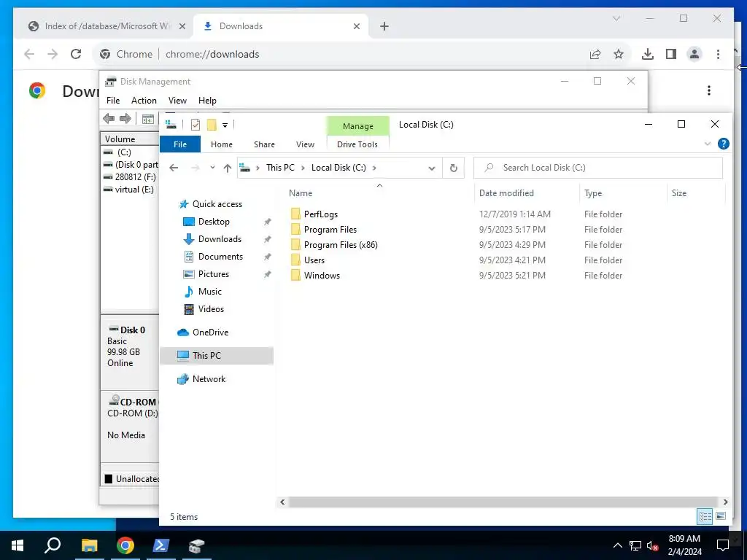Open Explorer Home ribbon tab
The image size is (747, 560).
coord(222,144)
